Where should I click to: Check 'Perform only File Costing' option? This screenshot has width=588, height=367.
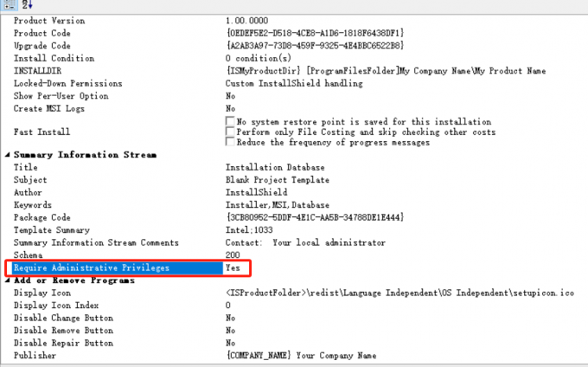tap(230, 132)
